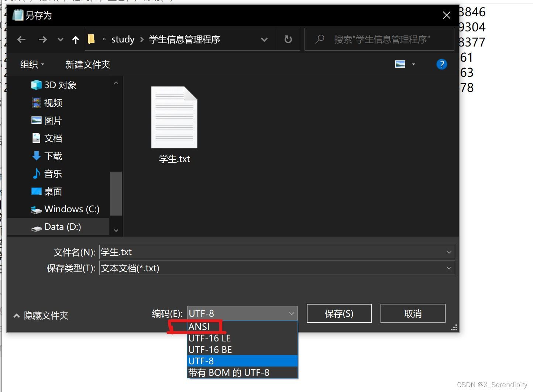This screenshot has width=533, height=392.
Task: Collapse folders with 隐藏文件夹
Action: pos(41,316)
